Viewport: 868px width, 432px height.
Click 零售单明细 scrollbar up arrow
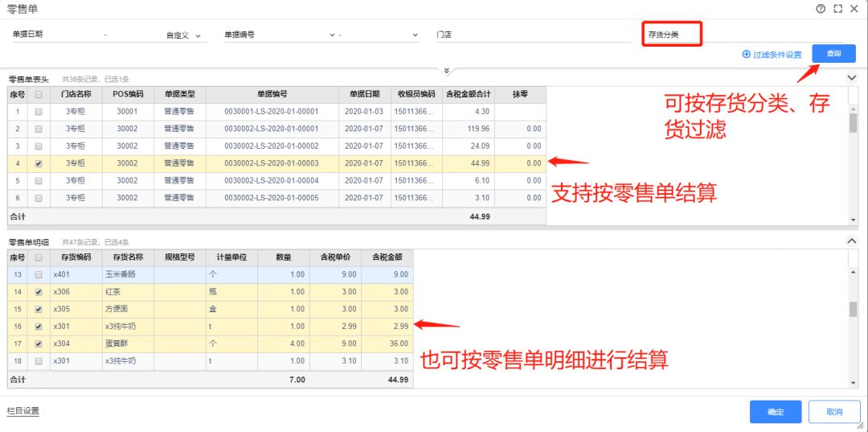(853, 271)
